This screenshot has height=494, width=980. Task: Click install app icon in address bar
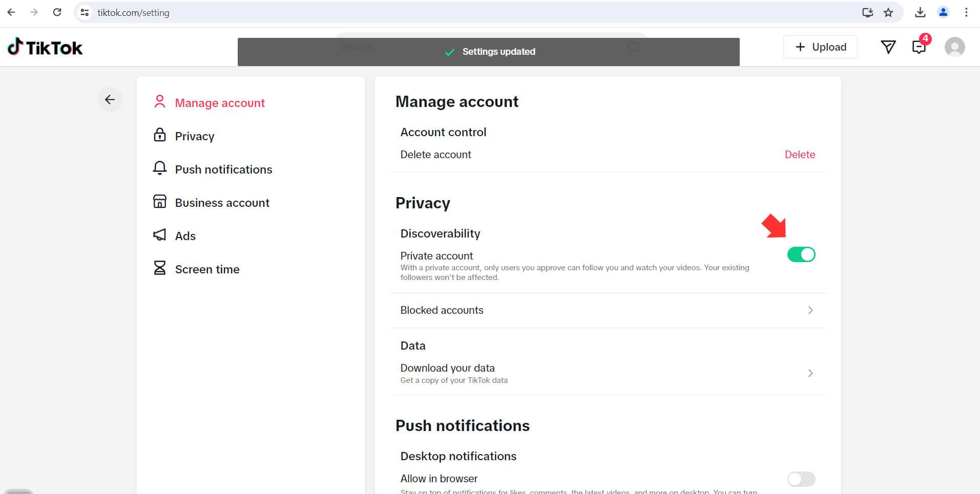click(867, 12)
